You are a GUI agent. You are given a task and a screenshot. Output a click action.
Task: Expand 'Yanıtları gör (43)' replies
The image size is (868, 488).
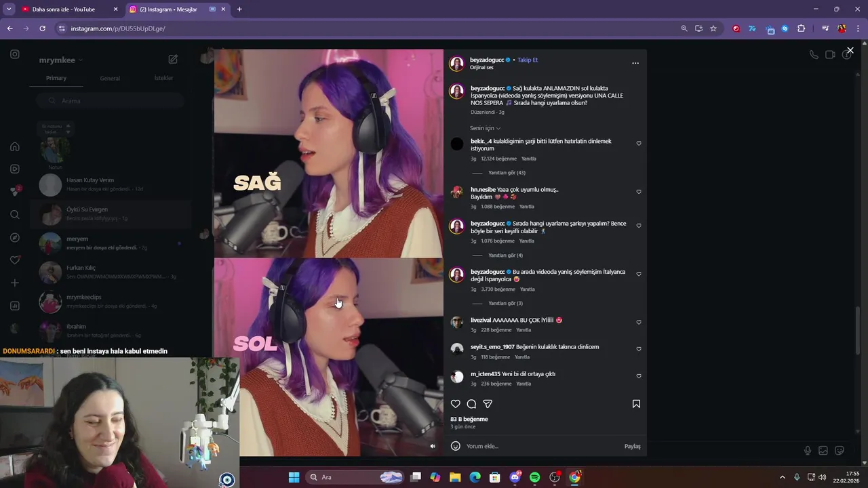(507, 173)
